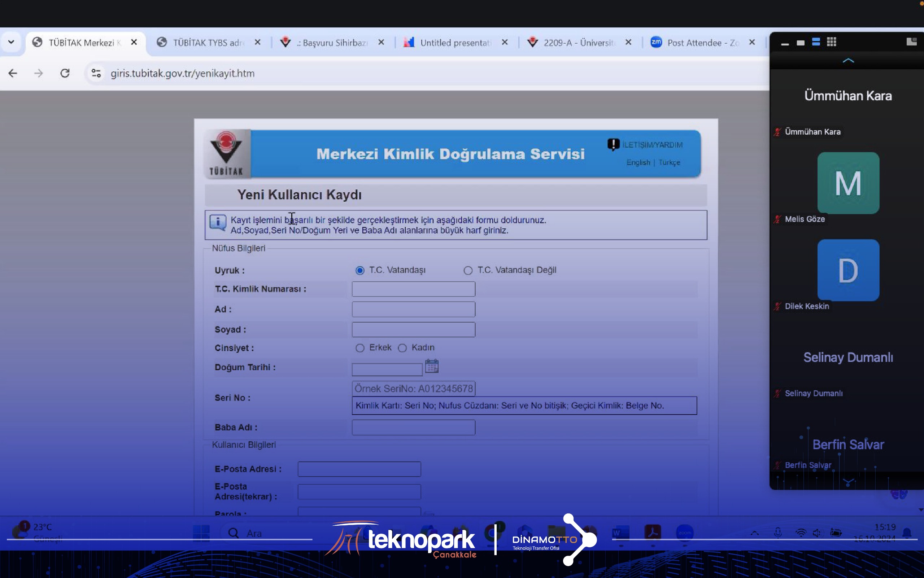Viewport: 924px width, 578px height.
Task: Click the Seri No input field
Action: pos(413,388)
